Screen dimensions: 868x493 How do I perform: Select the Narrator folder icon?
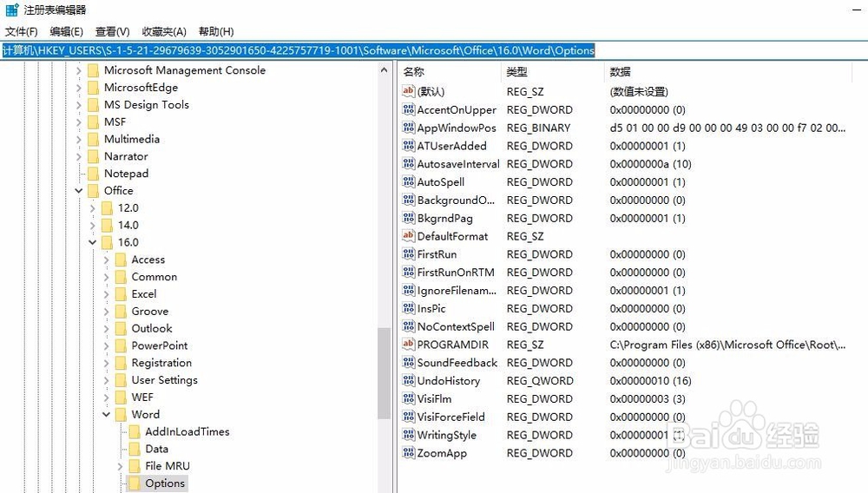coord(93,156)
